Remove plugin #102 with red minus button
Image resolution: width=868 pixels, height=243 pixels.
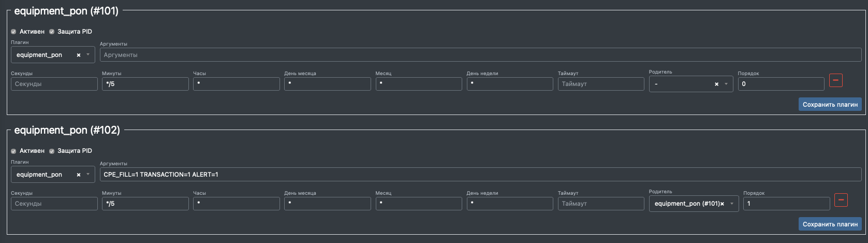click(x=841, y=200)
